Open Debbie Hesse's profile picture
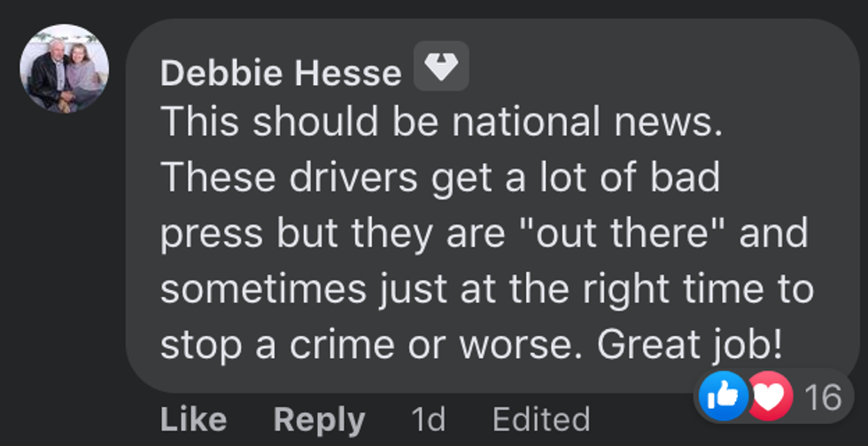Screen dimensions: 868x446 click(64, 69)
